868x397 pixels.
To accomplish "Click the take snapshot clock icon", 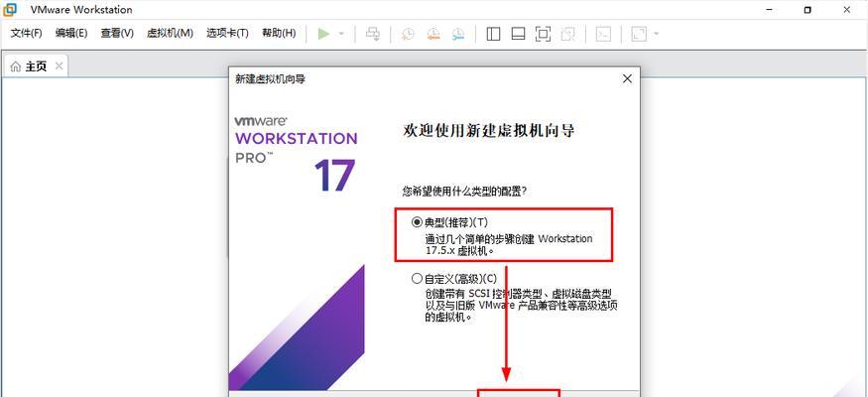I will tap(408, 34).
